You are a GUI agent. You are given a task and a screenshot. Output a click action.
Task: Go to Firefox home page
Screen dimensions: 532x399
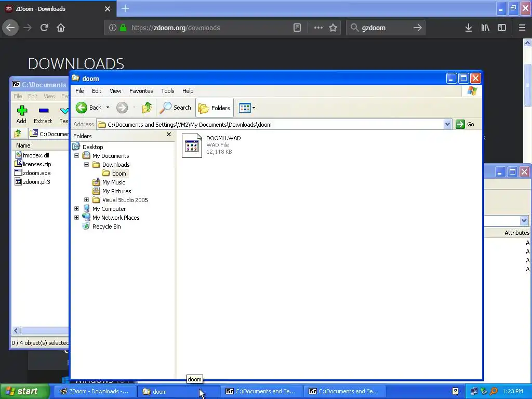61,28
